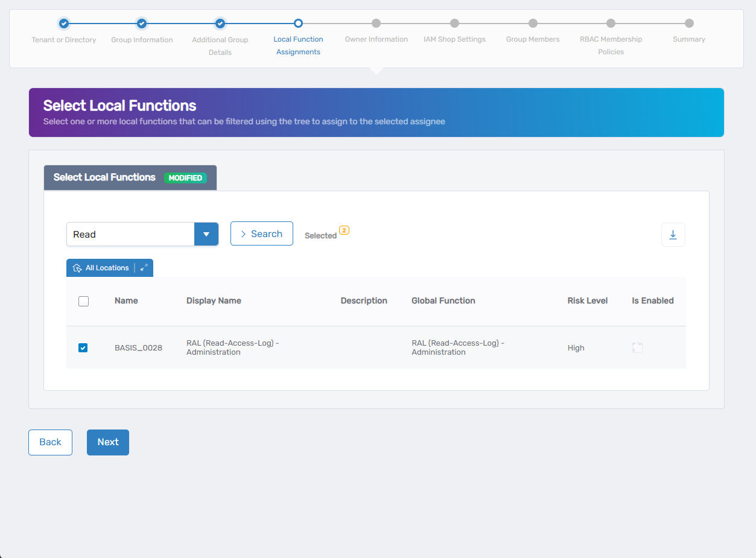This screenshot has height=558, width=756.
Task: Sort by the Display Name column header
Action: [x=214, y=300]
